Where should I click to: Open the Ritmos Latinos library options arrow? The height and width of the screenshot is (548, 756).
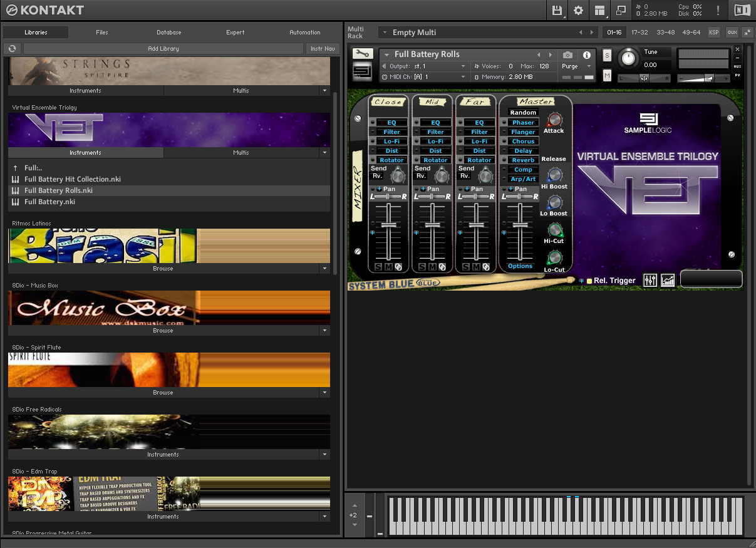point(324,268)
